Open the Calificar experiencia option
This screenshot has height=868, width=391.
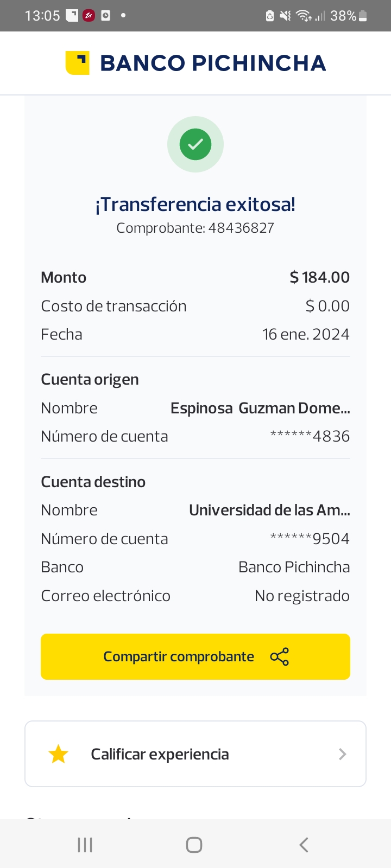160,754
